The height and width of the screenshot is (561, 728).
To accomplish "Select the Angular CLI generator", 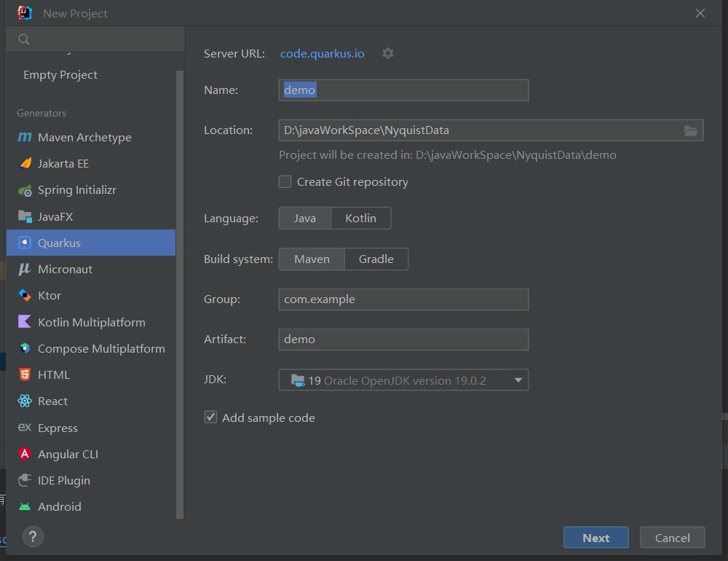I will (68, 455).
